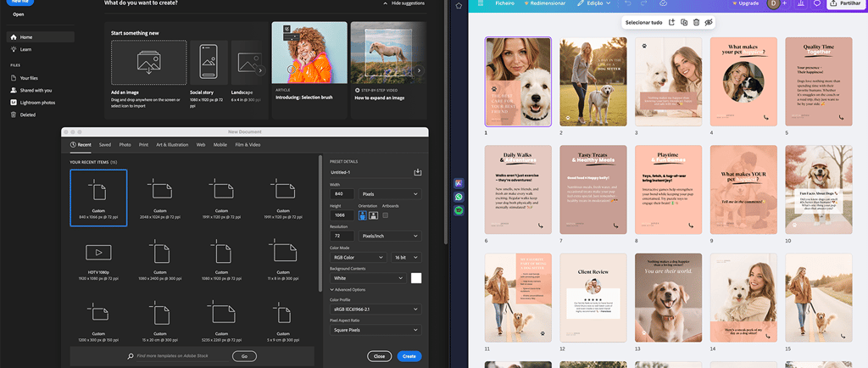Viewport: 868px width, 368px height.
Task: Click Selecionar tudo button
Action: (643, 23)
